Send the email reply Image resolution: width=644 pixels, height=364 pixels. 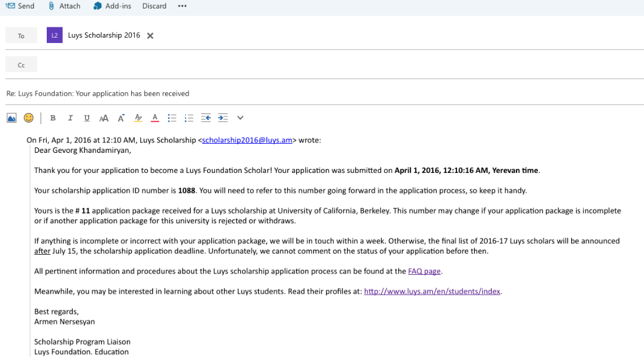(x=20, y=6)
